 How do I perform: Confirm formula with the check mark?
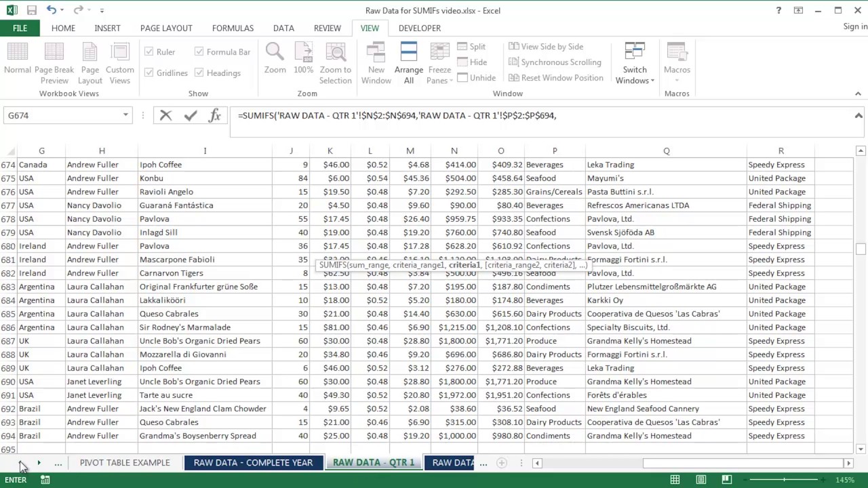pyautogui.click(x=191, y=116)
